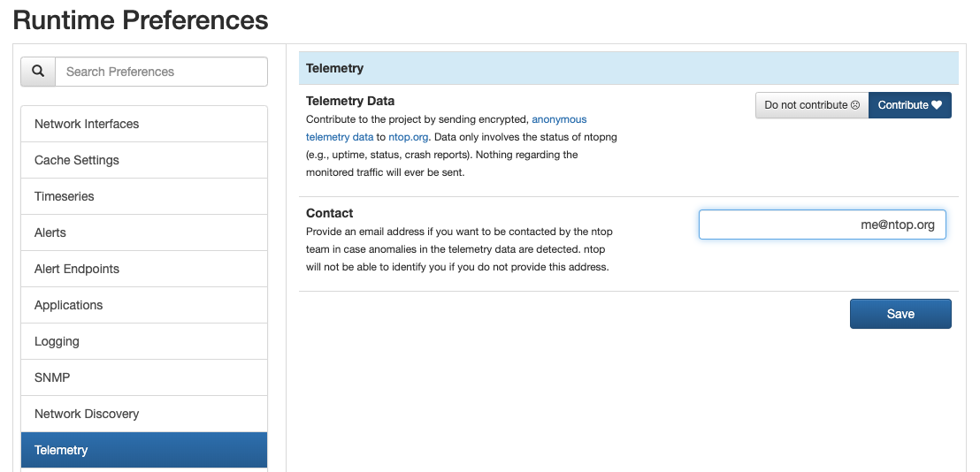Go to Timeseries preferences
The image size is (980, 472).
(144, 196)
